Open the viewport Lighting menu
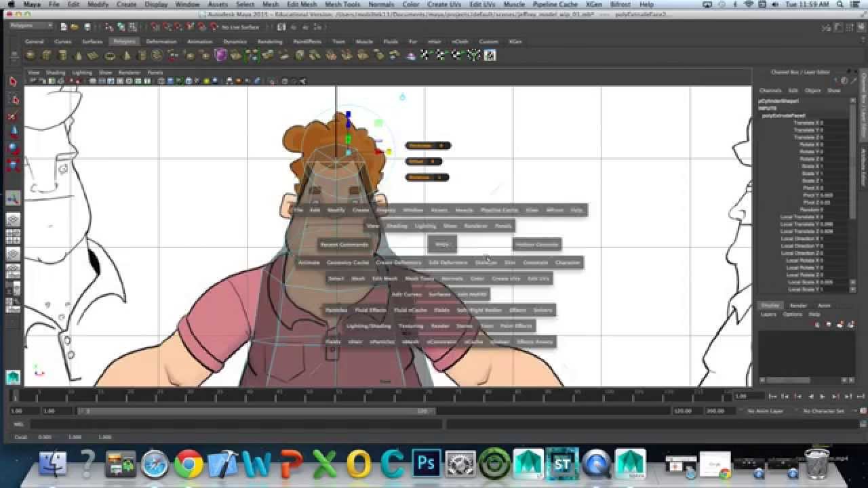The height and width of the screenshot is (488, 868). point(82,72)
